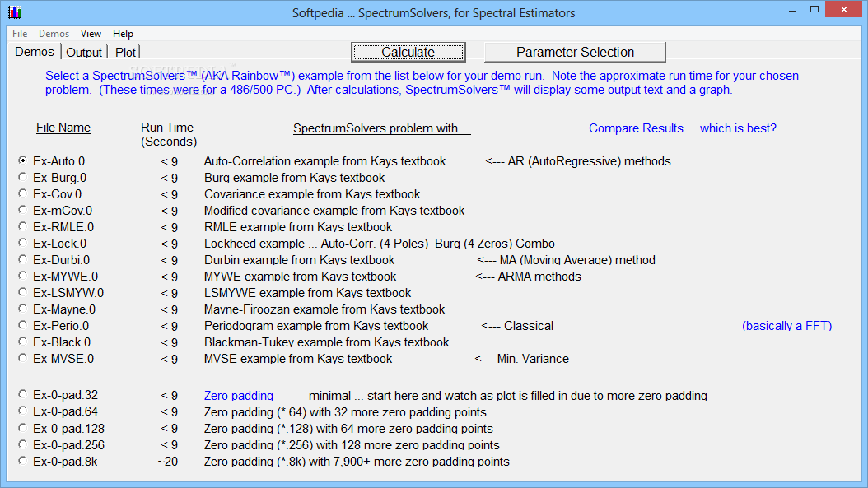Click '<--- AR (AutoRegressive) methods' label
The height and width of the screenshot is (488, 868).
tap(578, 161)
